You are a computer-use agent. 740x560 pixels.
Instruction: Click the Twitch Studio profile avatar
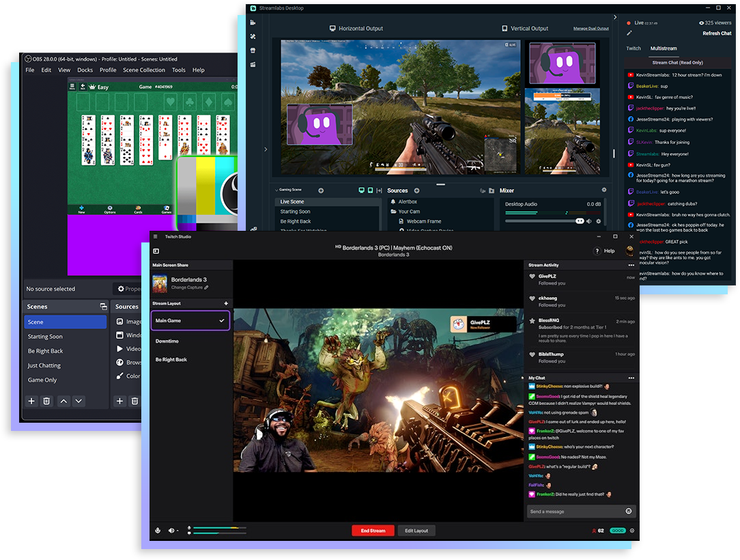point(629,251)
